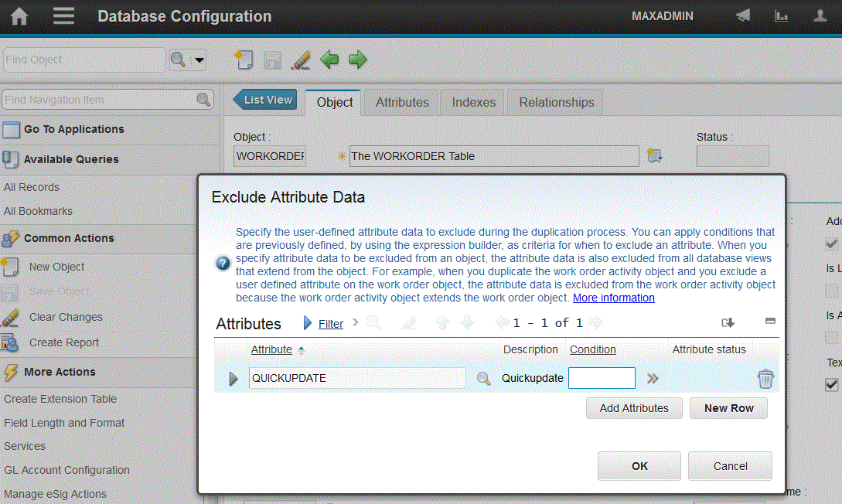
Task: Open Condition detail menu chevrons
Action: point(653,378)
